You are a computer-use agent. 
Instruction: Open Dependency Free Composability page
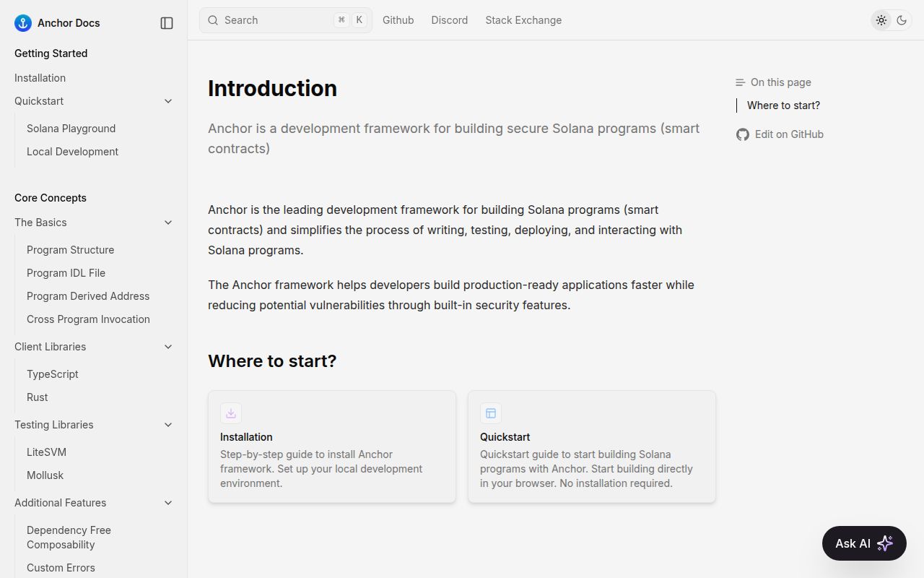pyautogui.click(x=69, y=538)
